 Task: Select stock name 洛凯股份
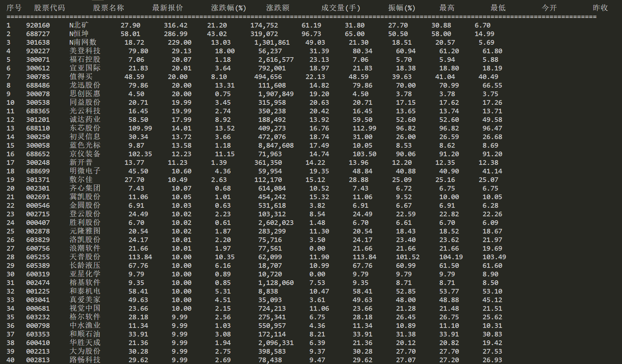tap(85, 240)
